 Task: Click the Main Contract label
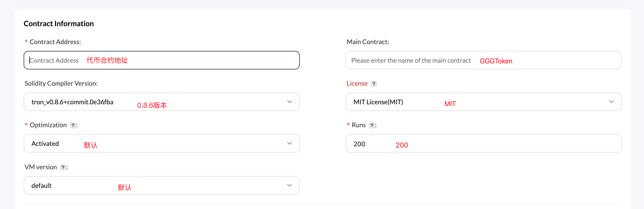tap(368, 42)
